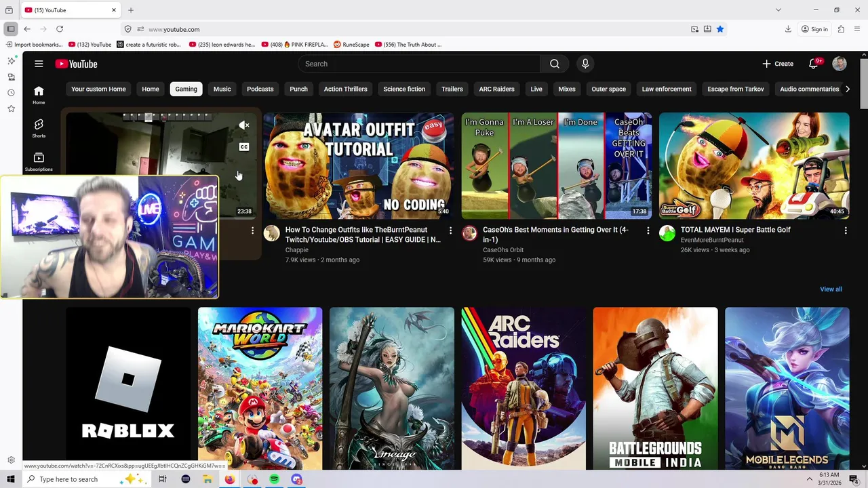Open the Battlegrounds Mobile India card
This screenshot has width=868, height=488.
tap(655, 388)
